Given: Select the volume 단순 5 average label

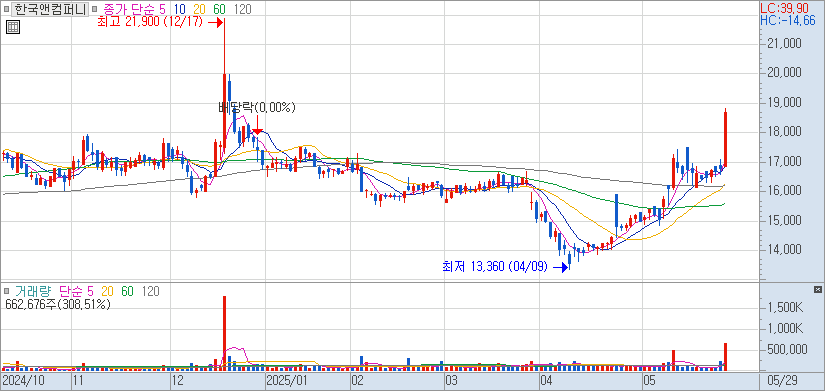Looking at the screenshot, I should click(77, 291).
